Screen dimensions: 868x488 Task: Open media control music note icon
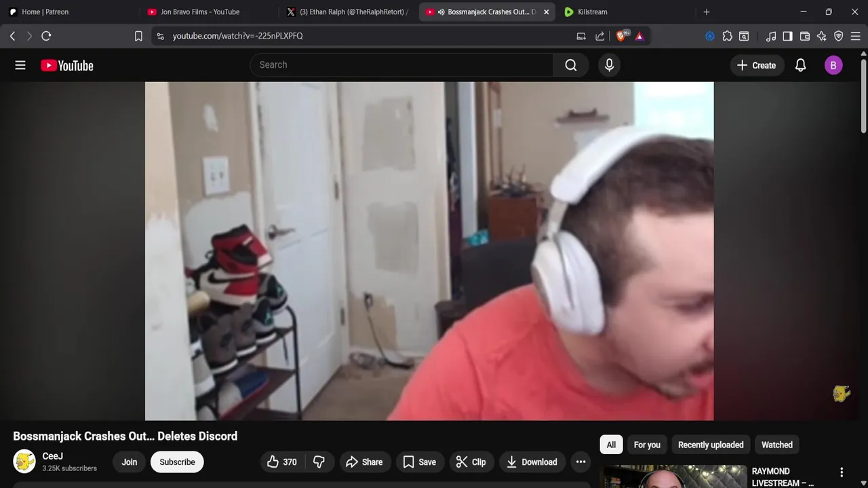[771, 36]
